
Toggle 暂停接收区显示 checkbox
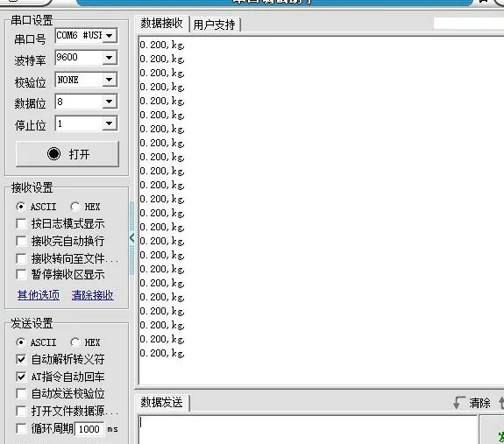pyautogui.click(x=21, y=274)
